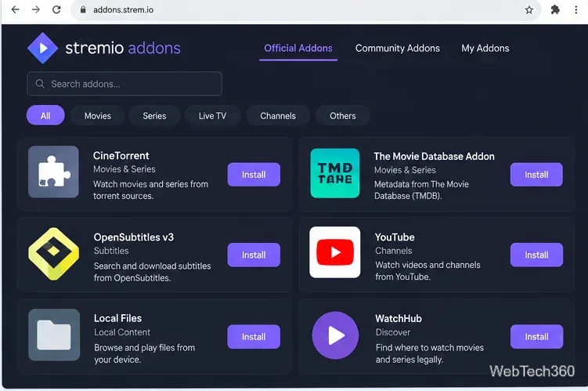Click 'Browse and play files from your device.' text
This screenshot has height=391, width=588.
(144, 353)
